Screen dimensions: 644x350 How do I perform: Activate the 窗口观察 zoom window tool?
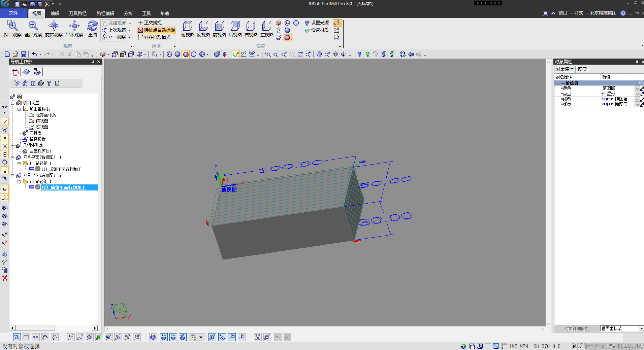point(12,28)
